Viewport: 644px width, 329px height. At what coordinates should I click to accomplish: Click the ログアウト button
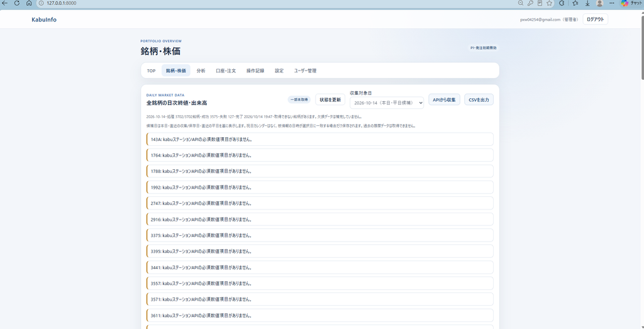point(595,20)
